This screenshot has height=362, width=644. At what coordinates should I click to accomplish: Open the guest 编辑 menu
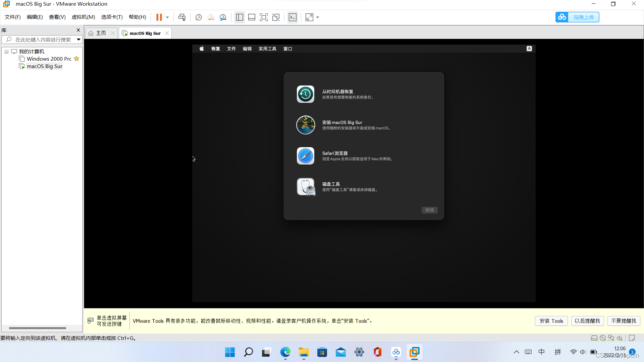[x=247, y=49]
